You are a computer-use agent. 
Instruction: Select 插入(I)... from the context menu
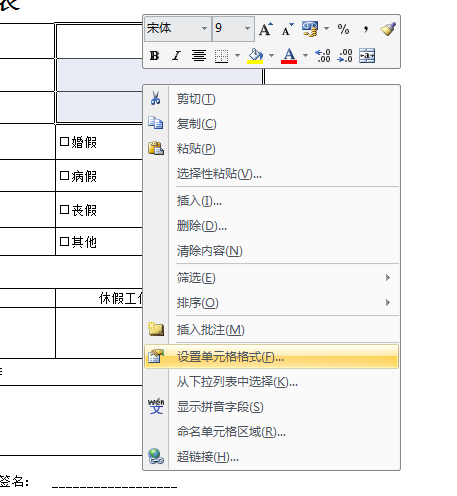point(272,201)
